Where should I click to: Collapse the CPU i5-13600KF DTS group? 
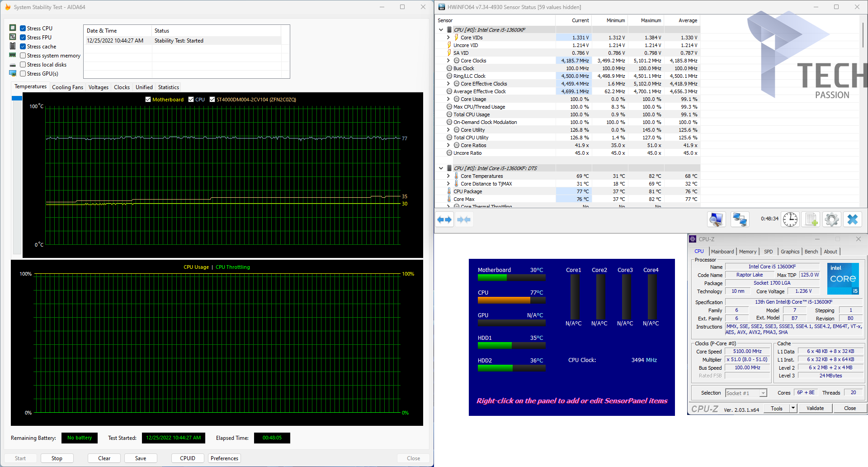point(441,168)
